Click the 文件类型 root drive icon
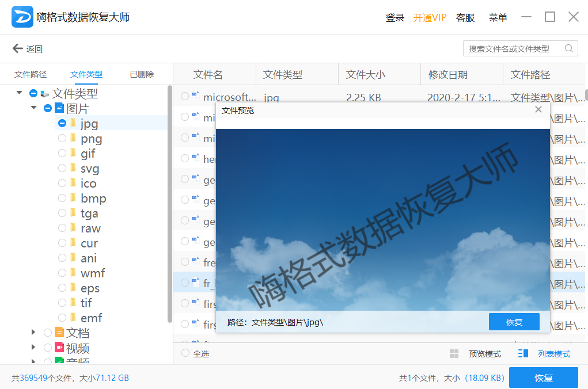 coord(44,93)
